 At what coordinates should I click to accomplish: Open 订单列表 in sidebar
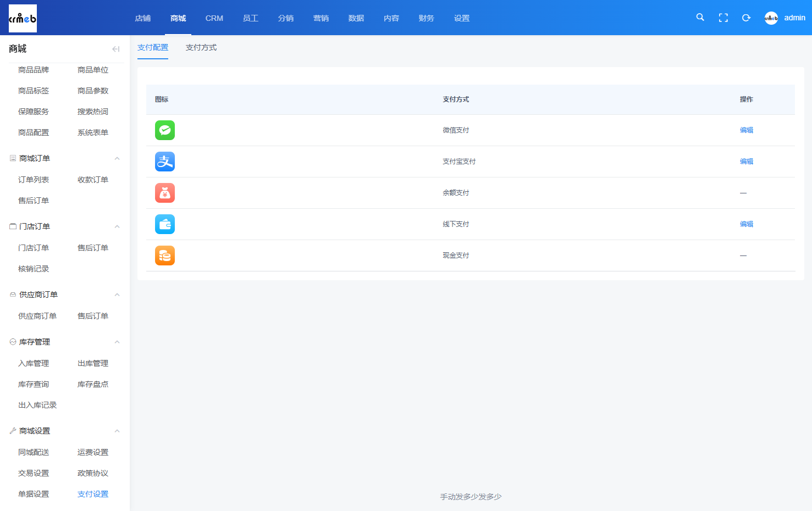34,180
